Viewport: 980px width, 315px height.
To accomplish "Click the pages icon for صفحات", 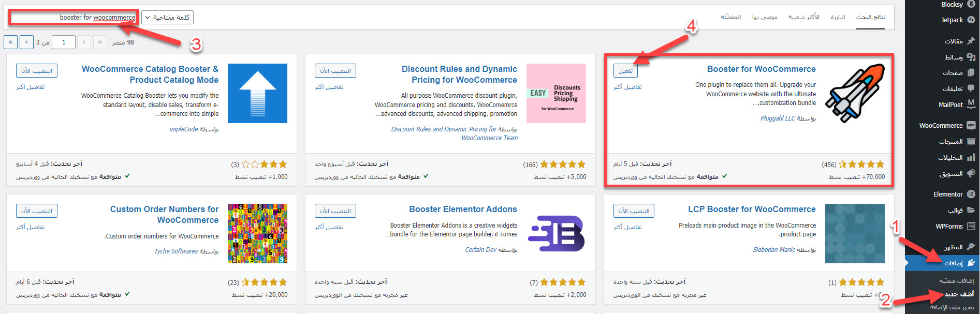I will [971, 72].
